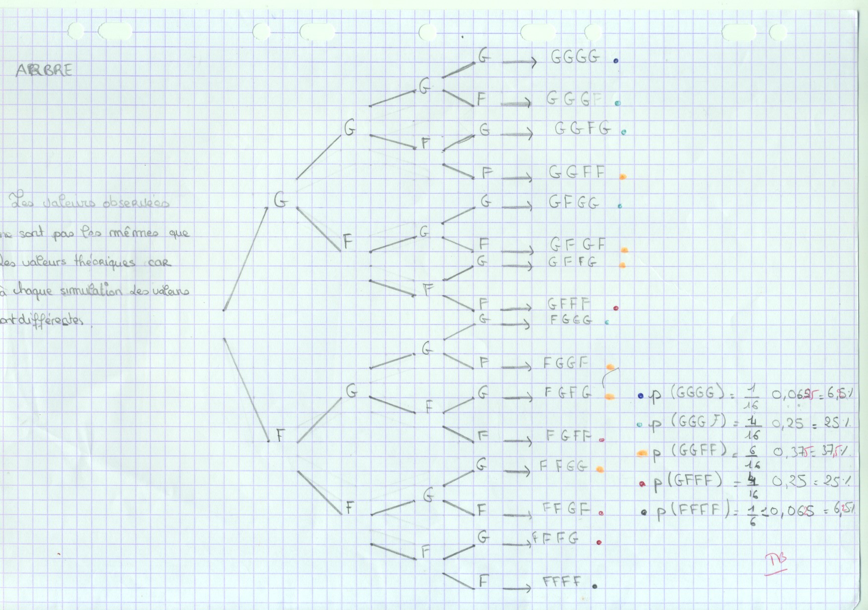This screenshot has height=610, width=868.
Task: Click the black dot next to FFFF outcome
Action: [595, 586]
